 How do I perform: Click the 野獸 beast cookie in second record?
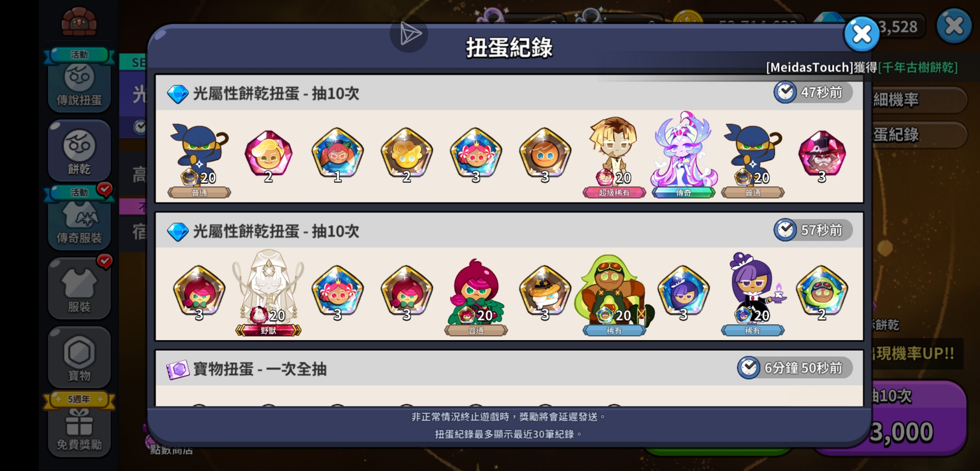point(268,293)
